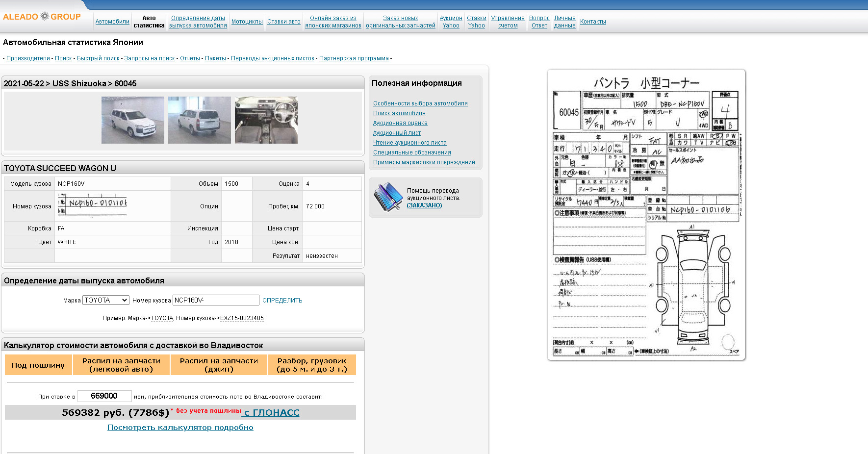Enlarge the auction sheet image
Screen dimensions: 868x454
pyautogui.click(x=646, y=215)
